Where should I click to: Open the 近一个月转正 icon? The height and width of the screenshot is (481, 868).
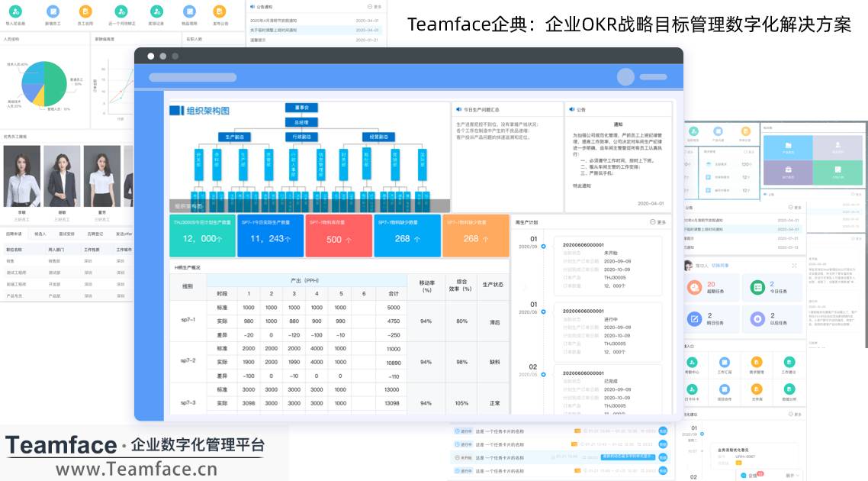click(x=121, y=11)
